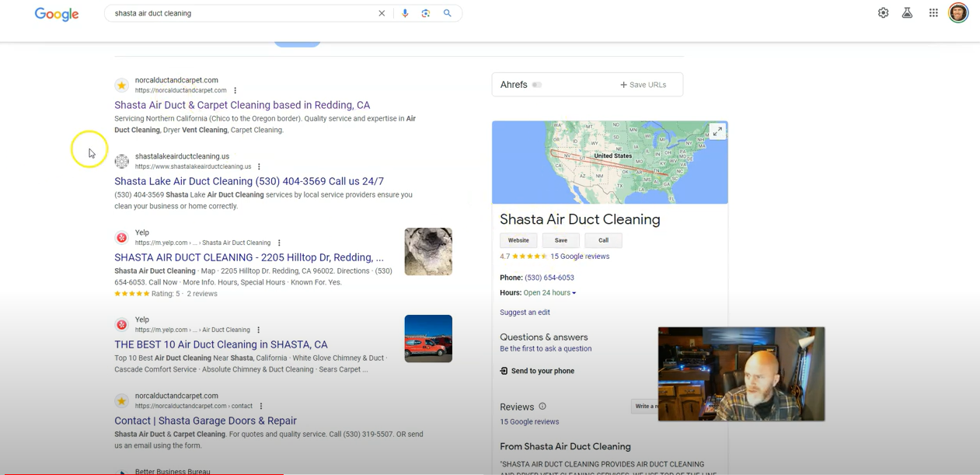Open Google quick settings gear
The height and width of the screenshot is (475, 980).
tap(883, 12)
